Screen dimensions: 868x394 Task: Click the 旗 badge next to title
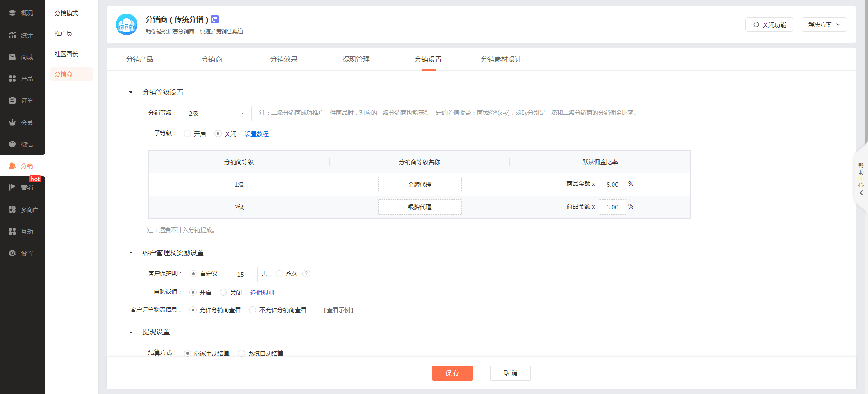[x=215, y=19]
